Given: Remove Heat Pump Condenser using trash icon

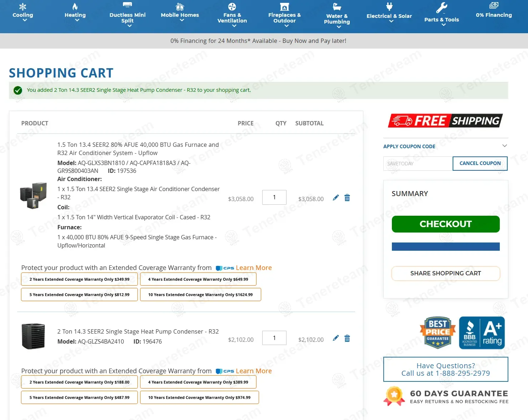Looking at the screenshot, I should 347,338.
